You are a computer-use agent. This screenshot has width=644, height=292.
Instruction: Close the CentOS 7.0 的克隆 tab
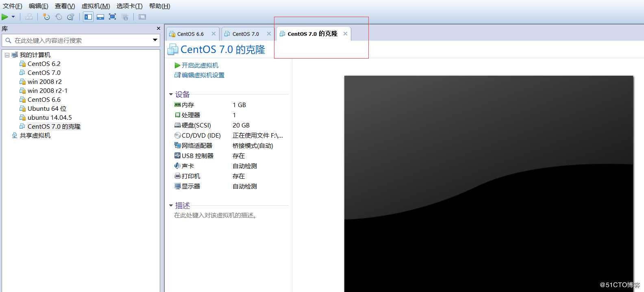pos(345,34)
